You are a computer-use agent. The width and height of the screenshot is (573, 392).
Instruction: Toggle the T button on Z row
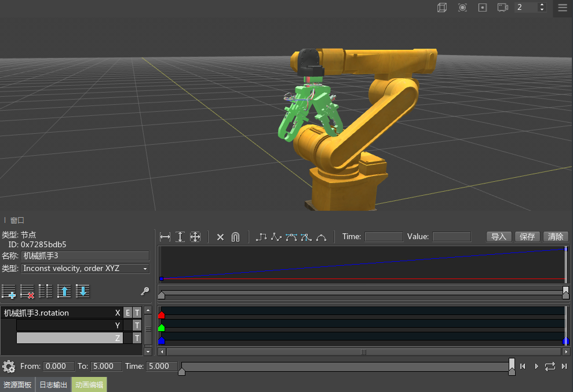[137, 338]
